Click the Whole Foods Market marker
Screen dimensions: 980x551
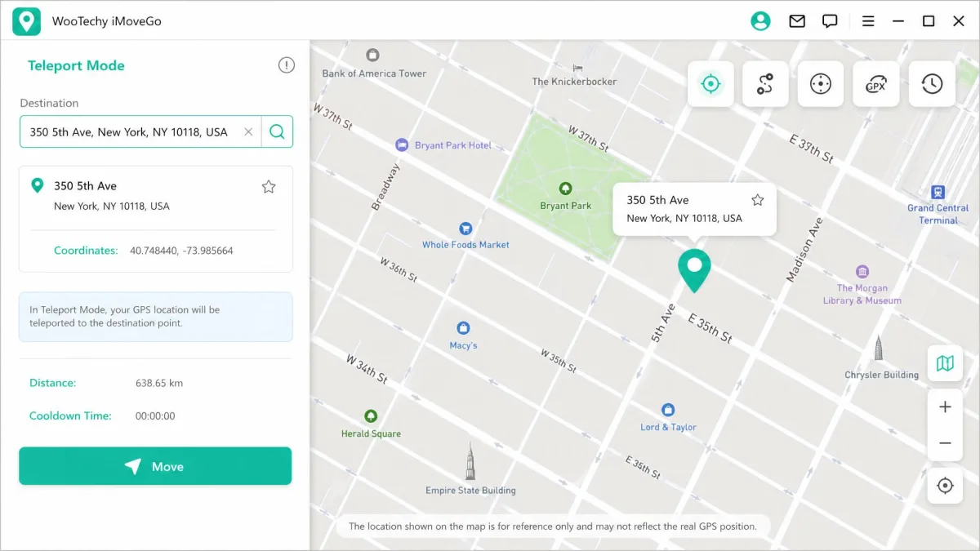[x=465, y=229]
